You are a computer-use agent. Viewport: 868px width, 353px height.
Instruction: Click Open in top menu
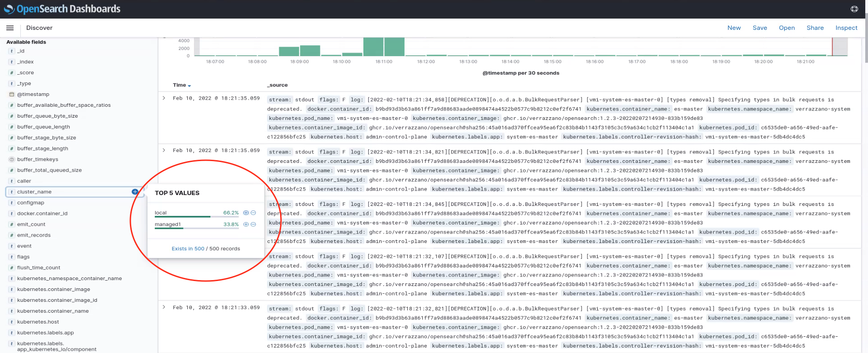click(787, 28)
